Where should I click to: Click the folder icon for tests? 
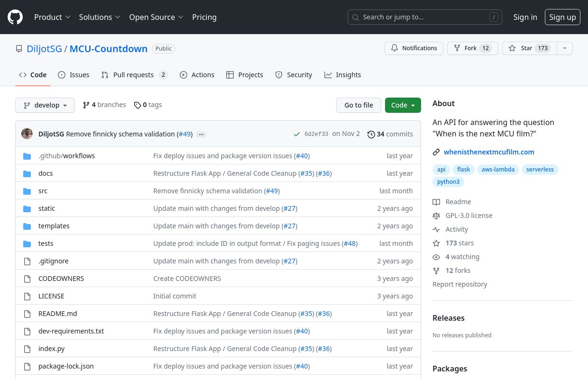point(27,244)
